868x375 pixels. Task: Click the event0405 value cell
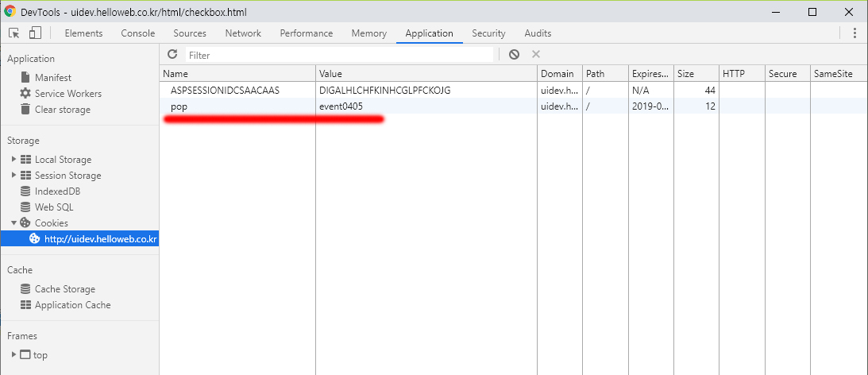pyautogui.click(x=426, y=106)
